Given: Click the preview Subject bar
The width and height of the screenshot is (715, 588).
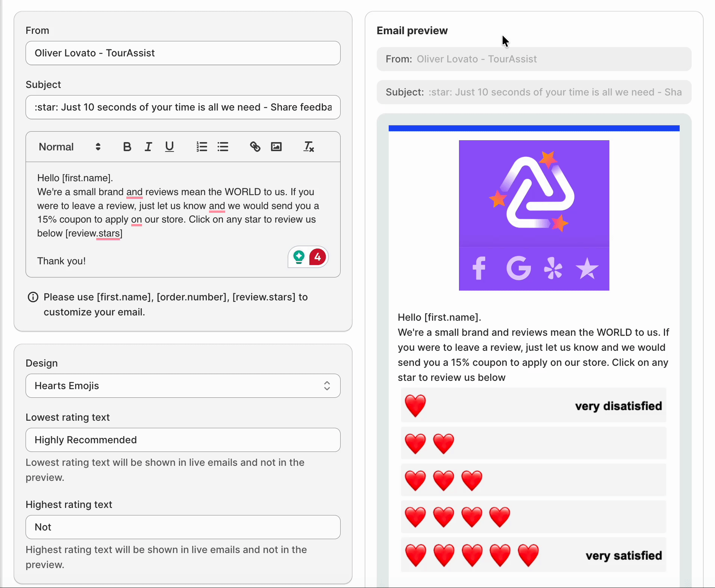Looking at the screenshot, I should point(534,92).
